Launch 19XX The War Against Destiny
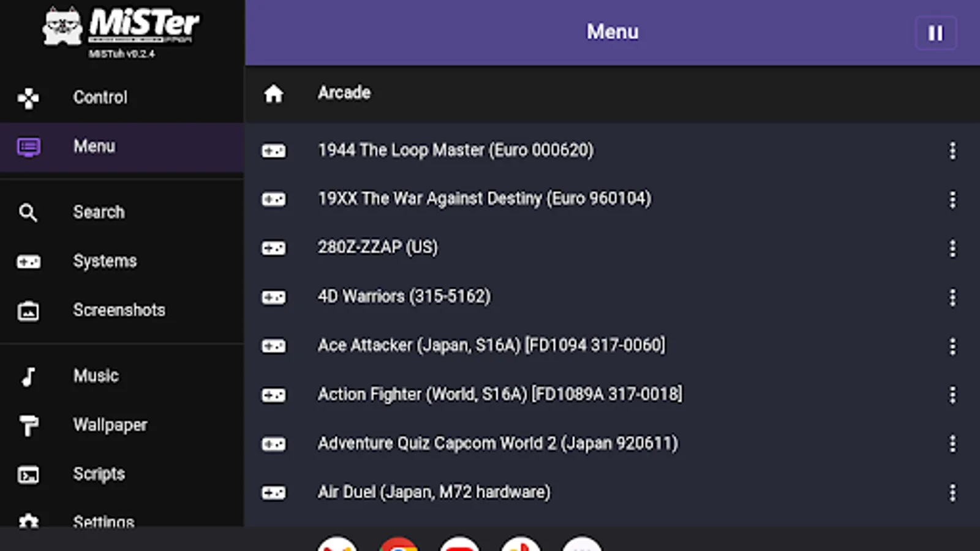Viewport: 980px width, 551px height. pyautogui.click(x=484, y=198)
